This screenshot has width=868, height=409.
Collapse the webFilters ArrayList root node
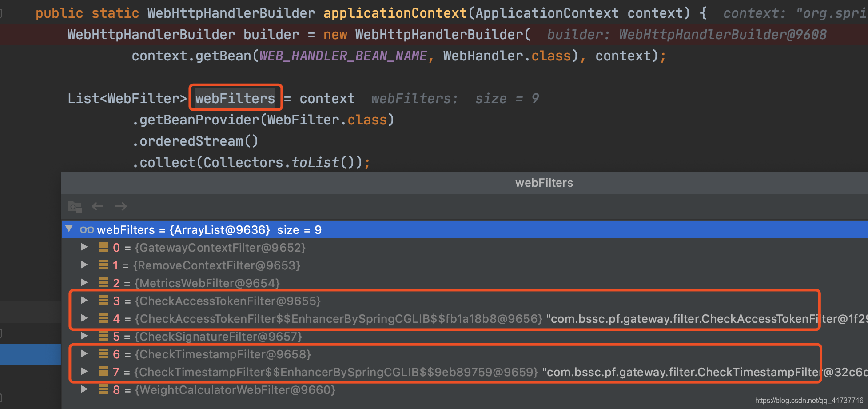[69, 229]
